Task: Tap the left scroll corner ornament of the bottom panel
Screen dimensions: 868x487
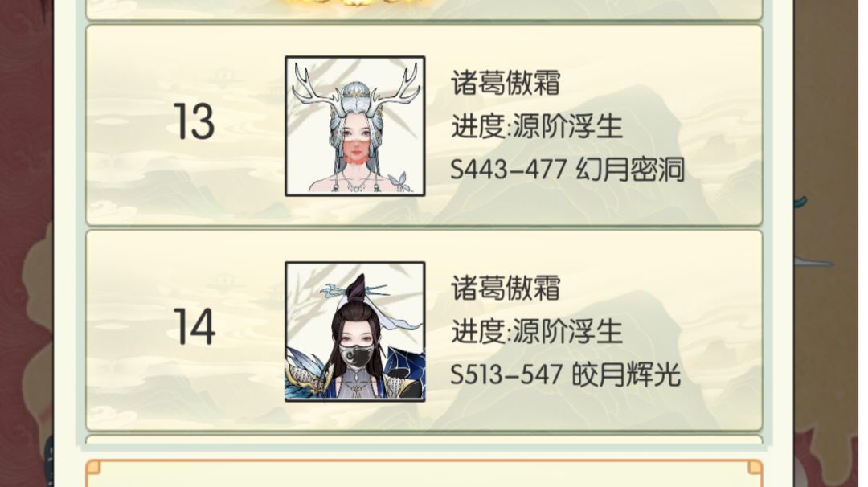Action: click(93, 467)
